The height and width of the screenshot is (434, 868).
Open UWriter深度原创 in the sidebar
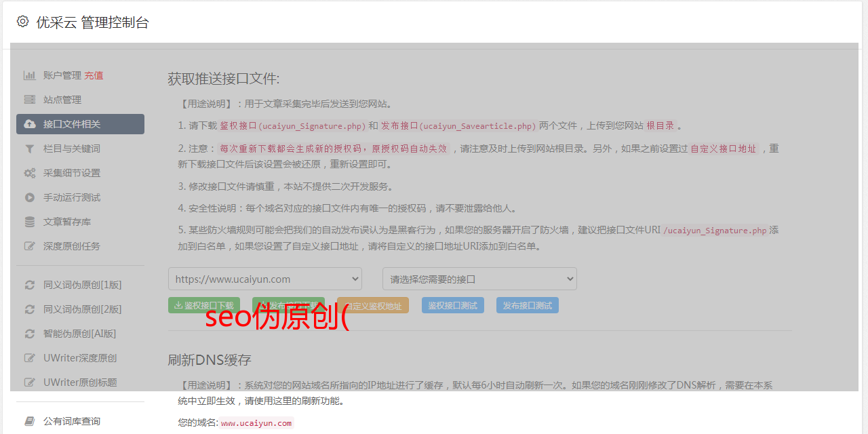[x=80, y=358]
